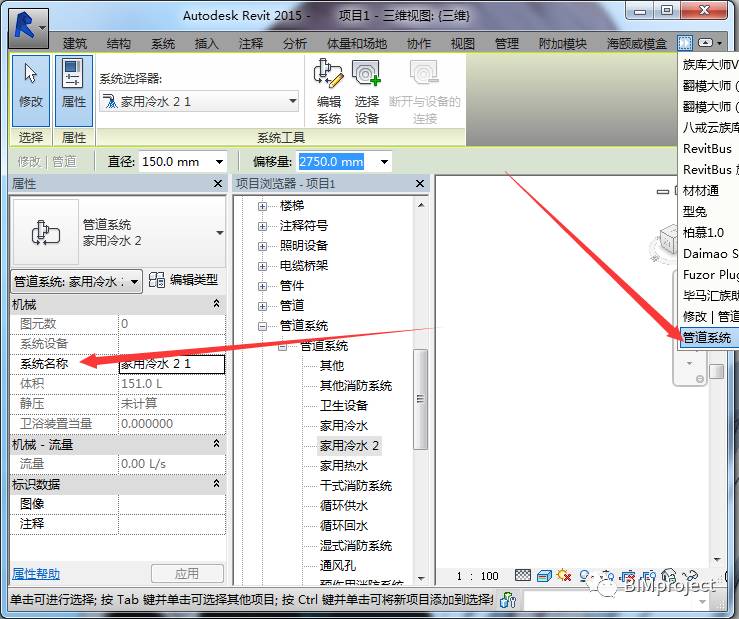Open the Revit application menu button
The width and height of the screenshot is (739, 619).
tap(28, 27)
